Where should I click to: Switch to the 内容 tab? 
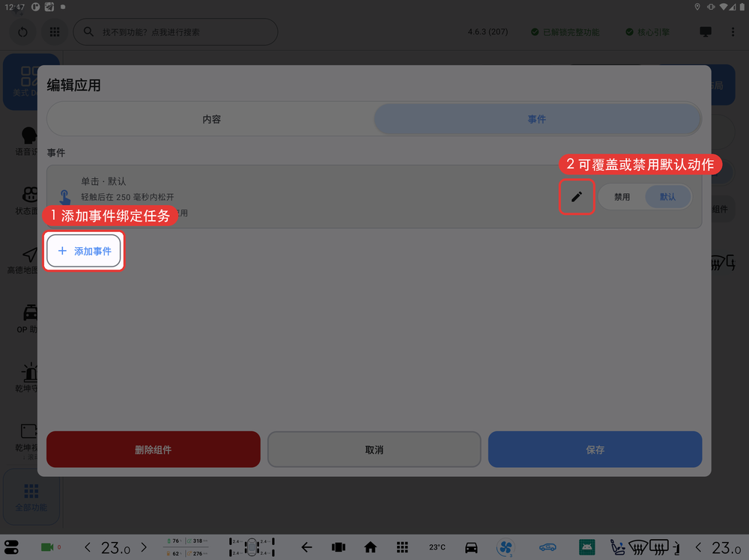(211, 119)
